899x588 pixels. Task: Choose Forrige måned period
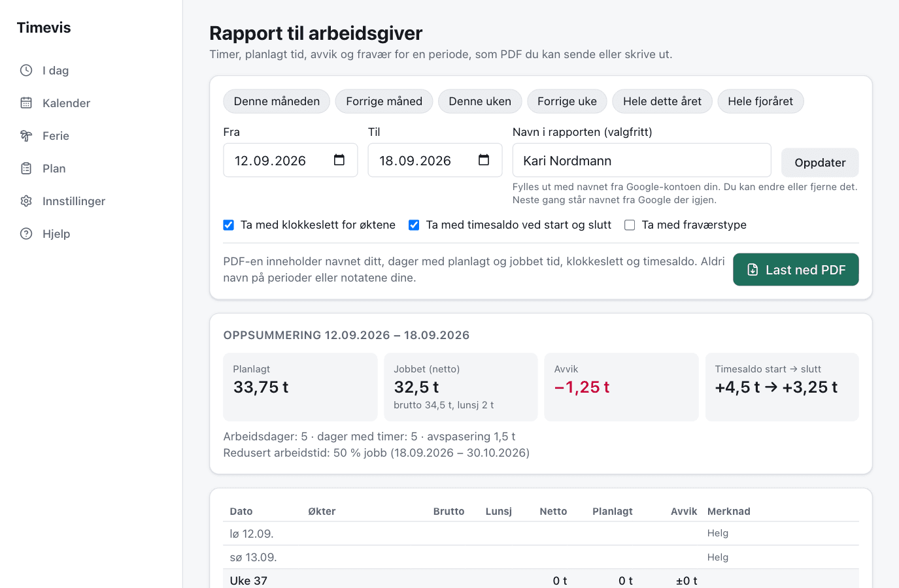[x=384, y=101]
